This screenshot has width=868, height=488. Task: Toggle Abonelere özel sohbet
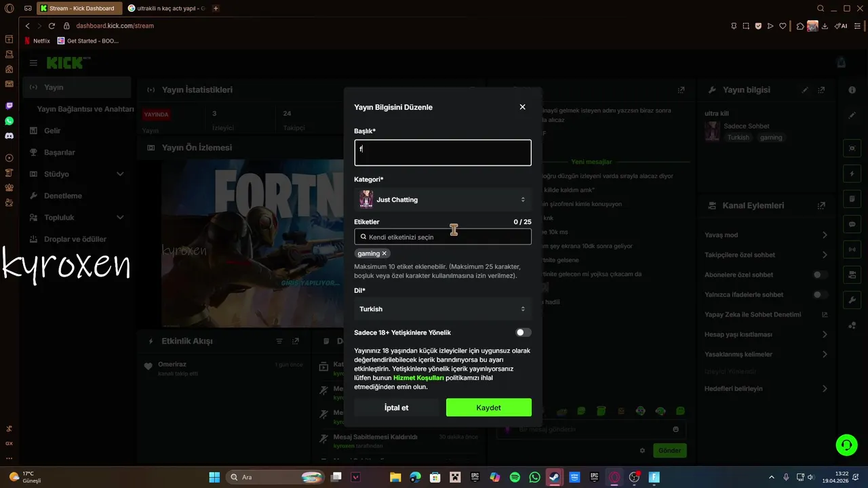pos(821,274)
